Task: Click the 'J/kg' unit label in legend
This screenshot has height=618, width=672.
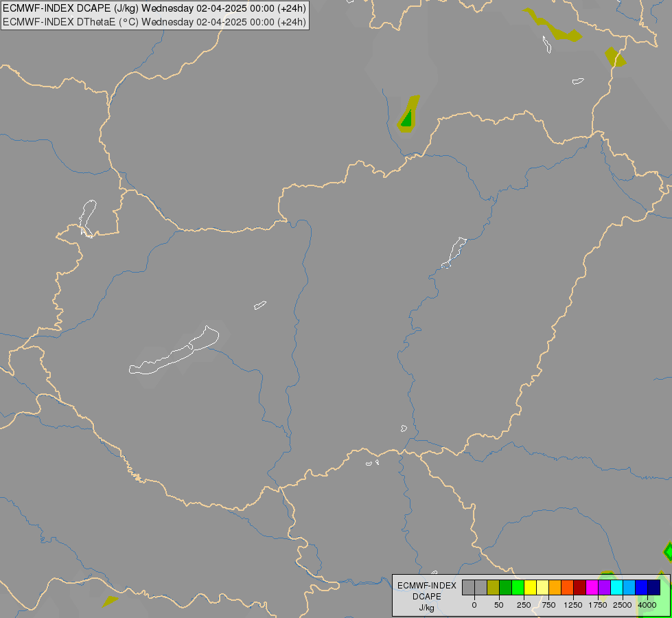Action: pyautogui.click(x=426, y=608)
